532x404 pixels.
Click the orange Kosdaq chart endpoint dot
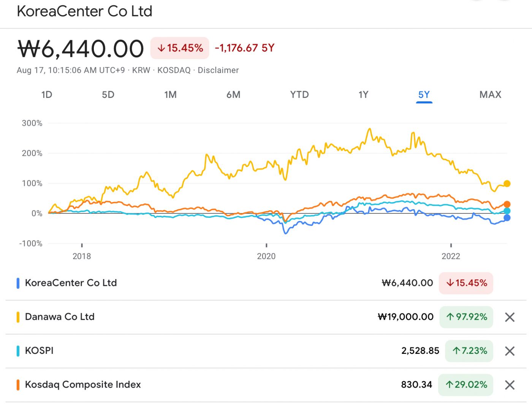507,204
